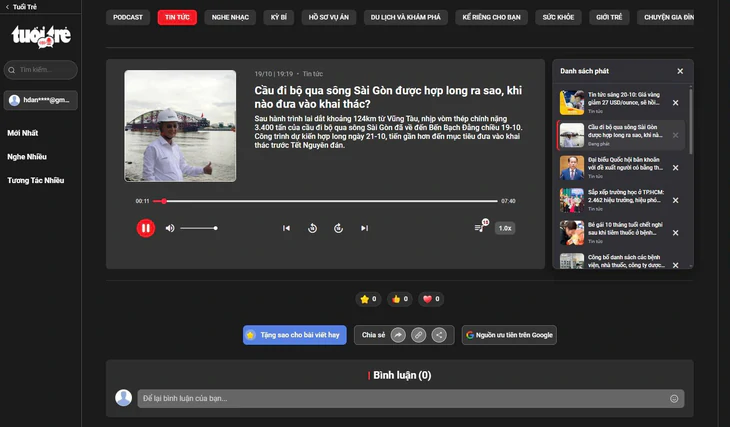730x427 pixels.
Task: Play 'Đại biểu Quốc hội' playlist thumbnail
Action: (x=572, y=168)
